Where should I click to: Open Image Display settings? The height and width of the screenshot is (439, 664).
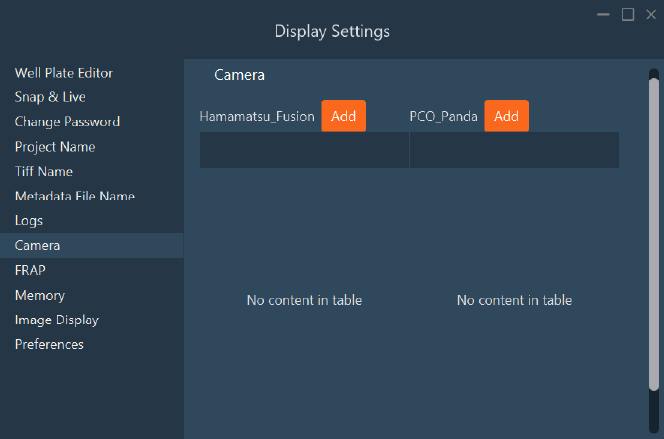(x=57, y=320)
